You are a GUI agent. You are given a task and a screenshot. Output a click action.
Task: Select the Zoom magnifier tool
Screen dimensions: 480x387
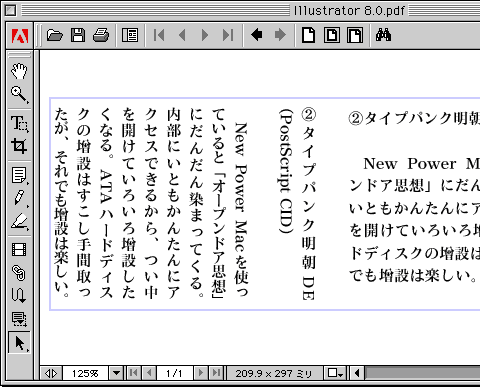pos(19,94)
